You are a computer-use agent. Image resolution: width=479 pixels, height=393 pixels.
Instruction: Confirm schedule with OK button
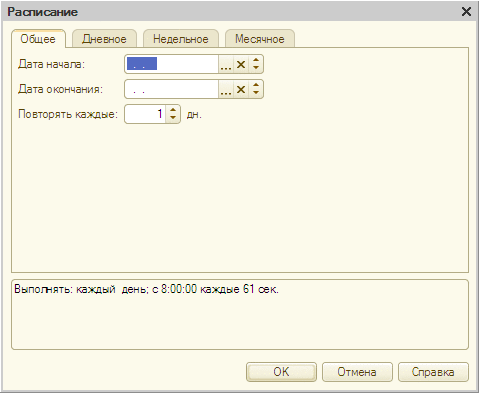click(x=281, y=372)
